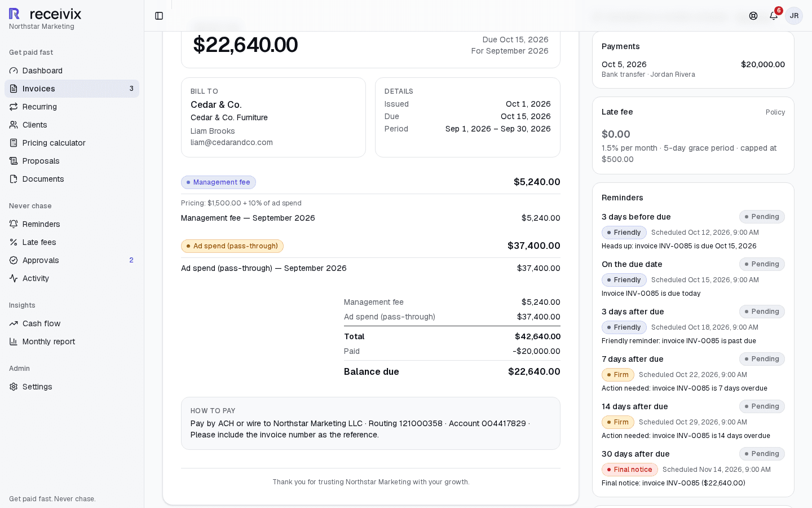Open the Recurring section
Viewport: 812px width, 508px height.
click(72, 107)
